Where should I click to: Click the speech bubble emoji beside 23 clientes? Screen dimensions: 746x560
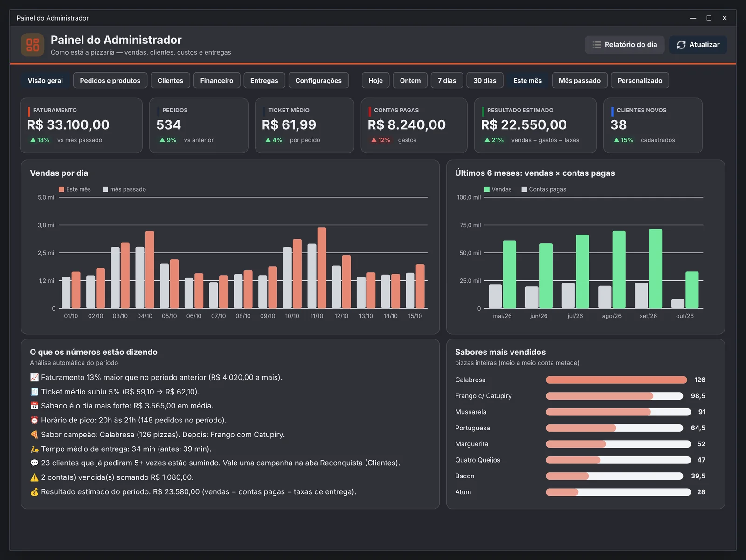34,463
